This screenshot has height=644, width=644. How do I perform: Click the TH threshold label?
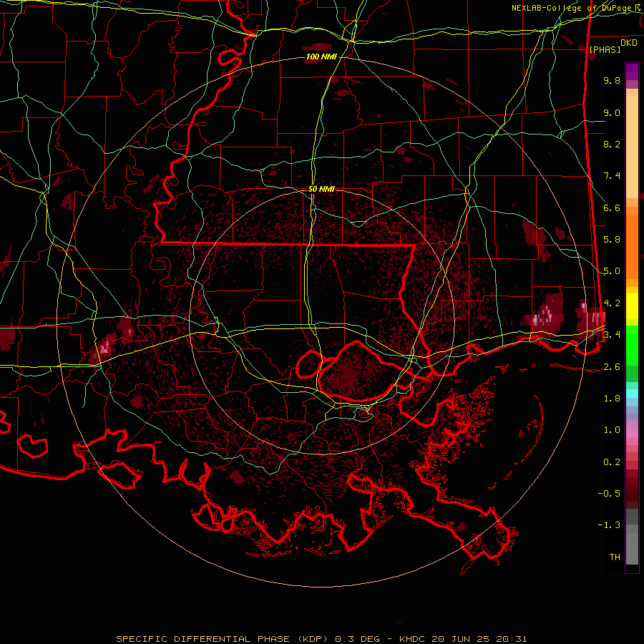pyautogui.click(x=615, y=557)
